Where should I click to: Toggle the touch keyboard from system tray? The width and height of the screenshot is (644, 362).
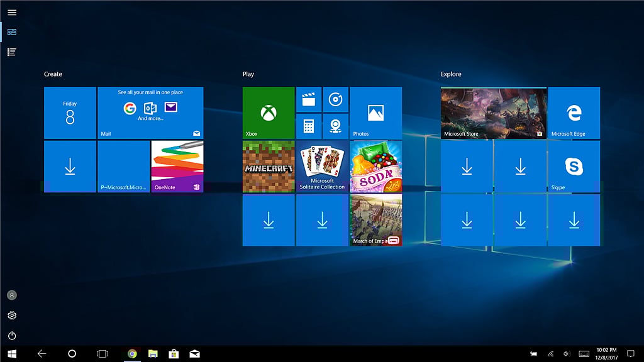[x=584, y=354]
